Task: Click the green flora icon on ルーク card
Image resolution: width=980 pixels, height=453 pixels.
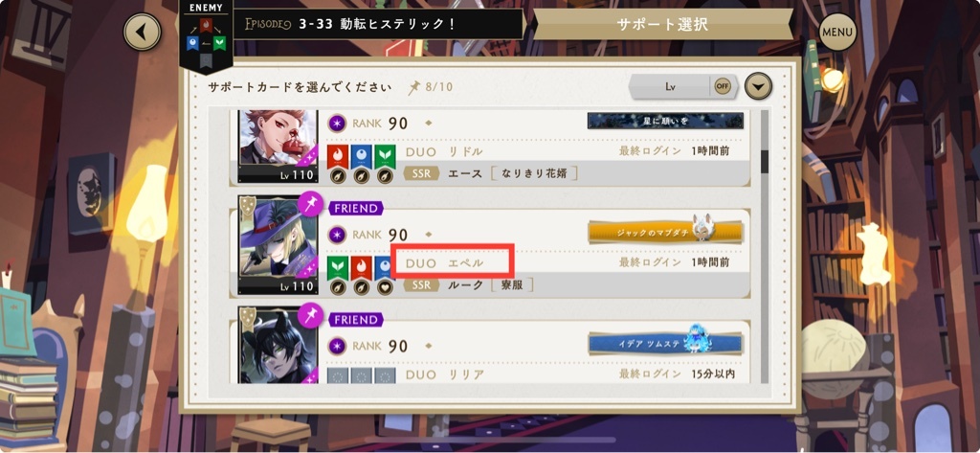Action: pyautogui.click(x=338, y=268)
